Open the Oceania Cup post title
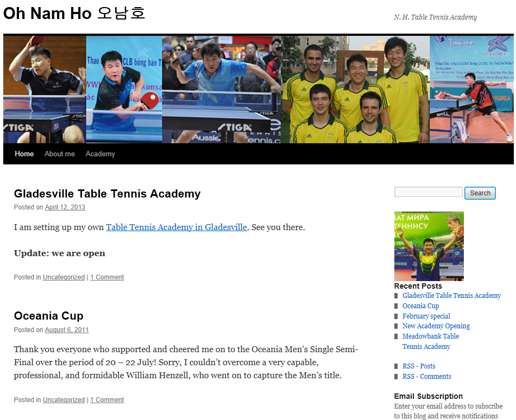 (49, 316)
